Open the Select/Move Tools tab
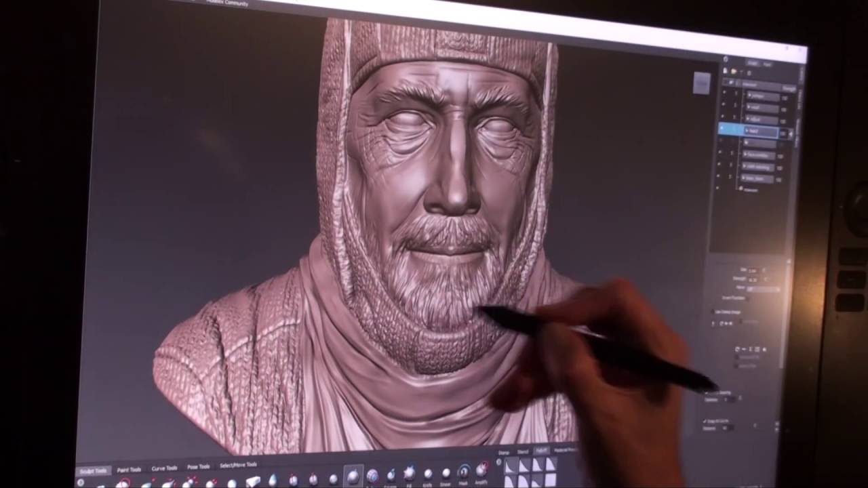The image size is (868, 488). coord(238,465)
